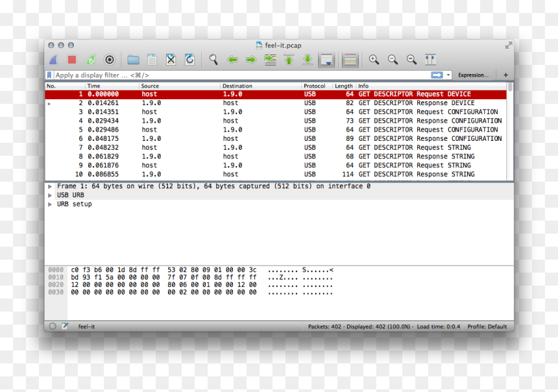Click the expert info circle in status bar
The width and height of the screenshot is (558, 392).
tap(53, 326)
